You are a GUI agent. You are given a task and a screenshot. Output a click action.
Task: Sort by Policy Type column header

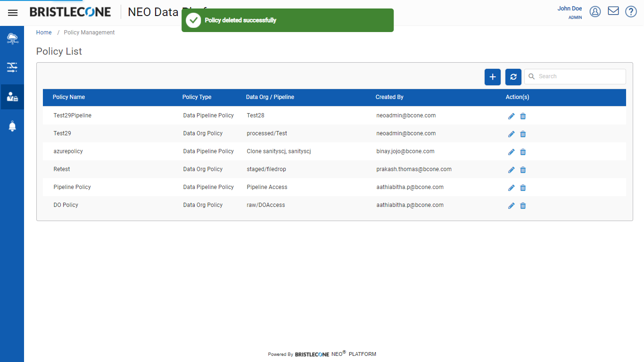197,97
